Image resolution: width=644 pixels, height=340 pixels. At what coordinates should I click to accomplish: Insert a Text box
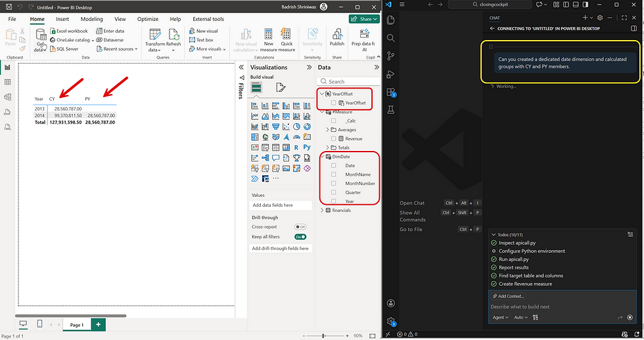coord(201,40)
